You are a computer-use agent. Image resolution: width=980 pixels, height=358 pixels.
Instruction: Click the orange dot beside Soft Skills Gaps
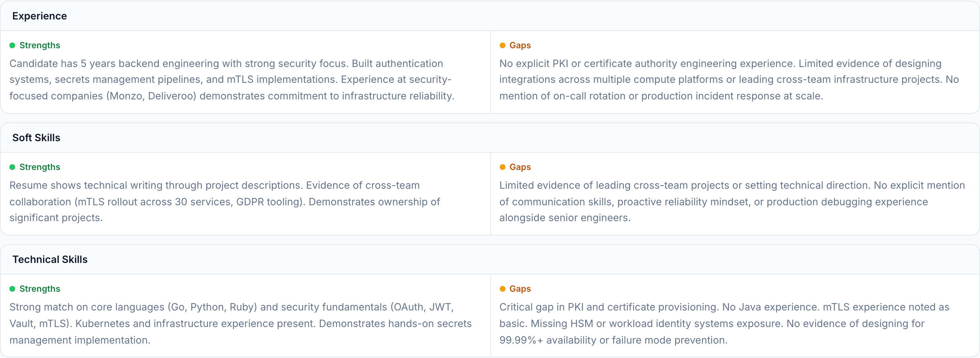pyautogui.click(x=502, y=167)
